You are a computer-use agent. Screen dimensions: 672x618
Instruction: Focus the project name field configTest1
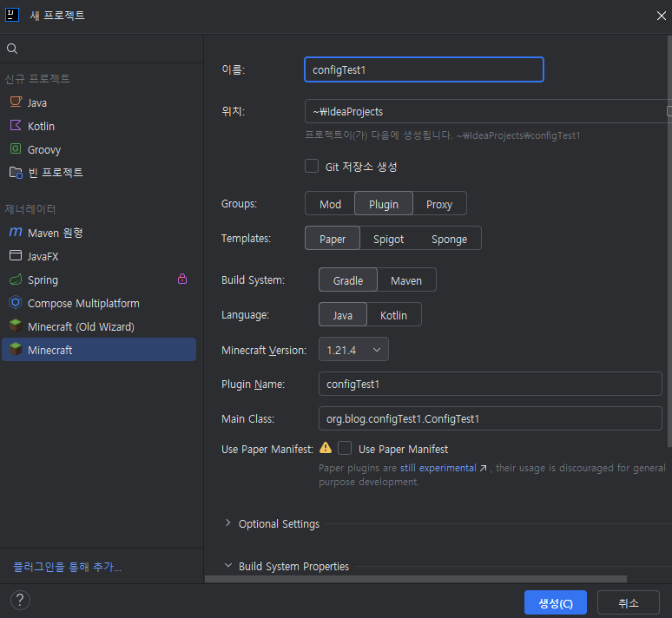point(424,69)
